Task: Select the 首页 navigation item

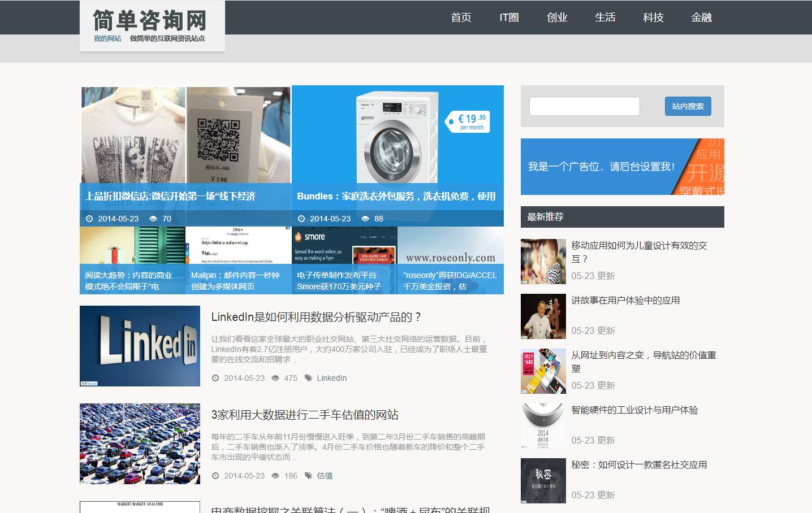Action: pos(461,18)
